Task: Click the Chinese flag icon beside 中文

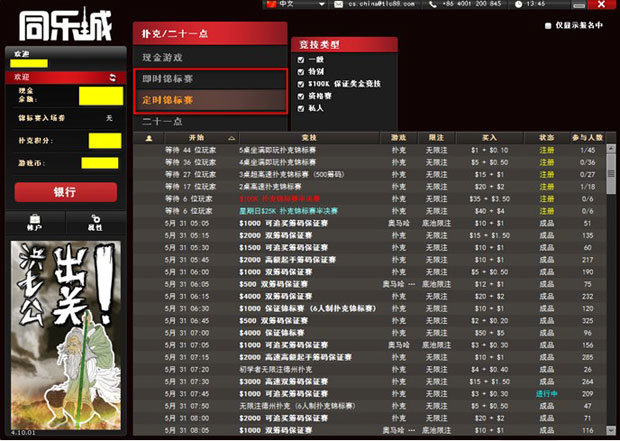Action: coord(271,4)
